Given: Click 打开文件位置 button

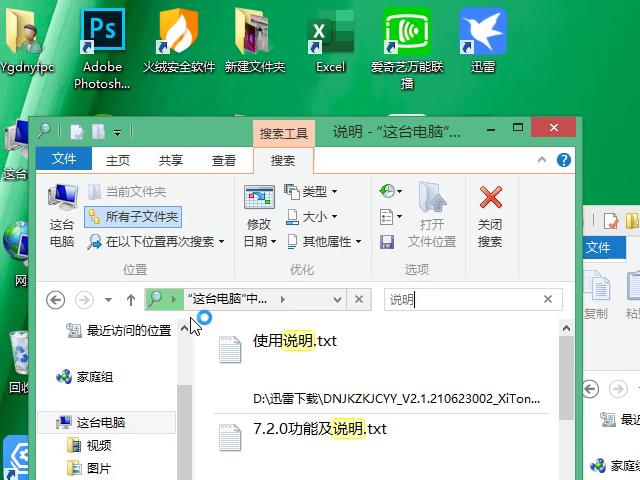Looking at the screenshot, I should pos(432,216).
